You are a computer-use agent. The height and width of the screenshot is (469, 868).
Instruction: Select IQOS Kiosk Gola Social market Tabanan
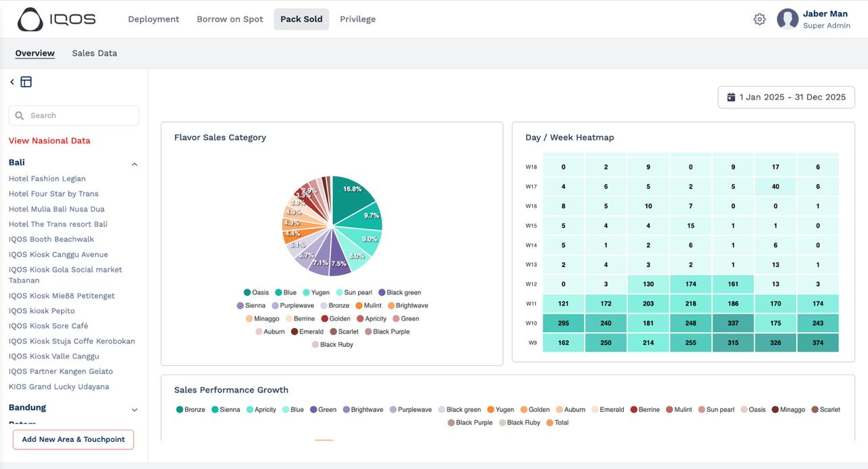(66, 275)
